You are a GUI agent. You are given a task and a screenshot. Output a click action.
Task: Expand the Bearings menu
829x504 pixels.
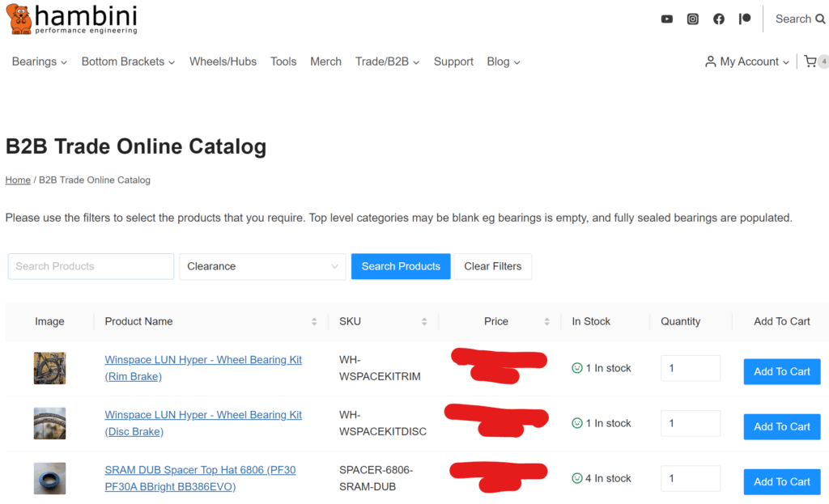pos(39,61)
